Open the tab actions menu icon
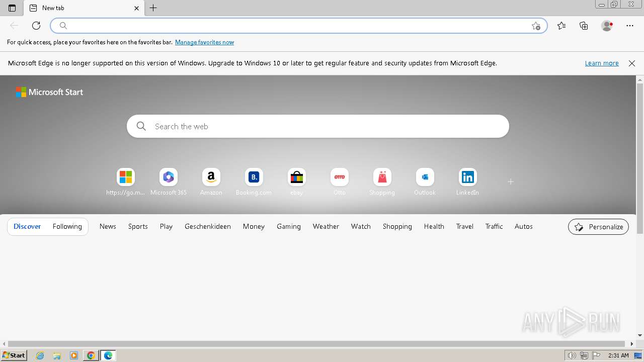Screen dimensions: 644x362 click(x=12, y=8)
